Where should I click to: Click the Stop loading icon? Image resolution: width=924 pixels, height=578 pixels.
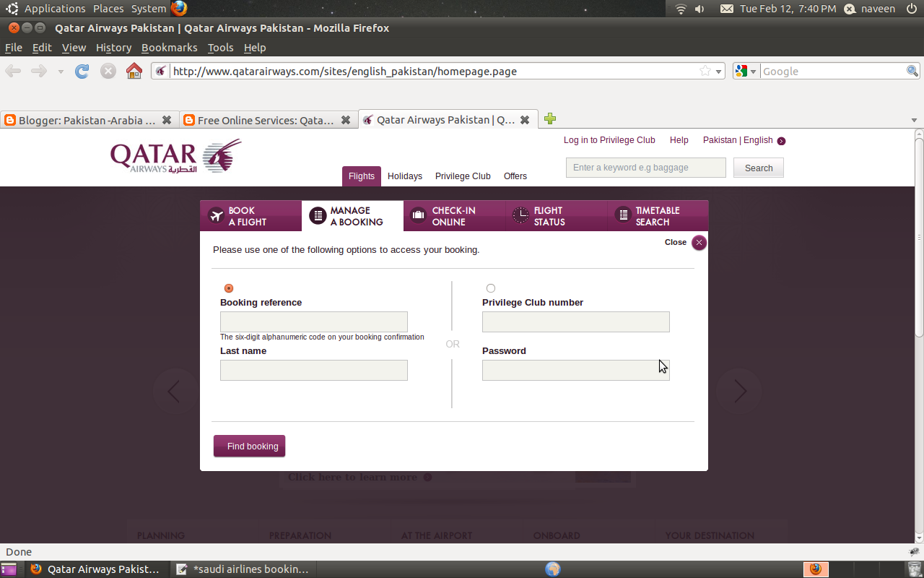click(x=108, y=71)
